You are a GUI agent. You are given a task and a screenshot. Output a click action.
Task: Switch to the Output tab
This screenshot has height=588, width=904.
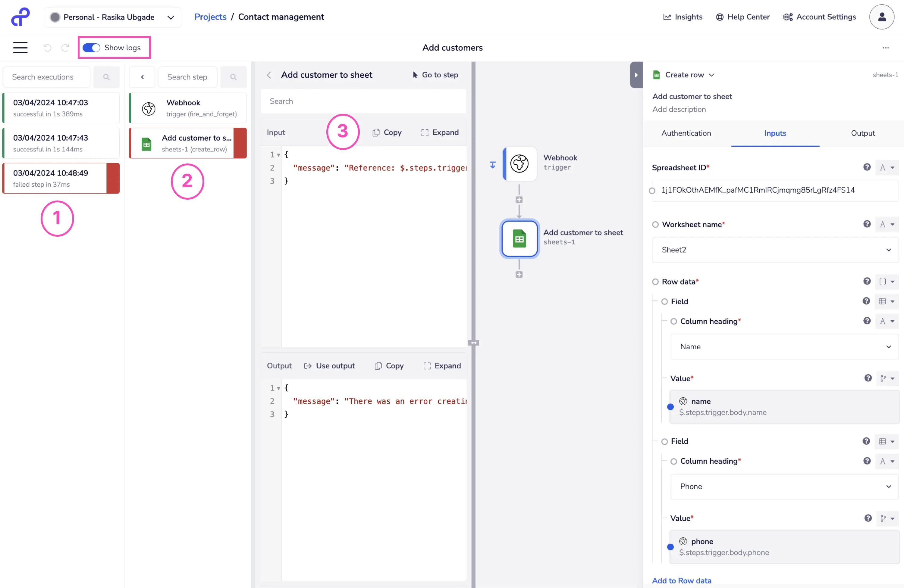tap(863, 133)
